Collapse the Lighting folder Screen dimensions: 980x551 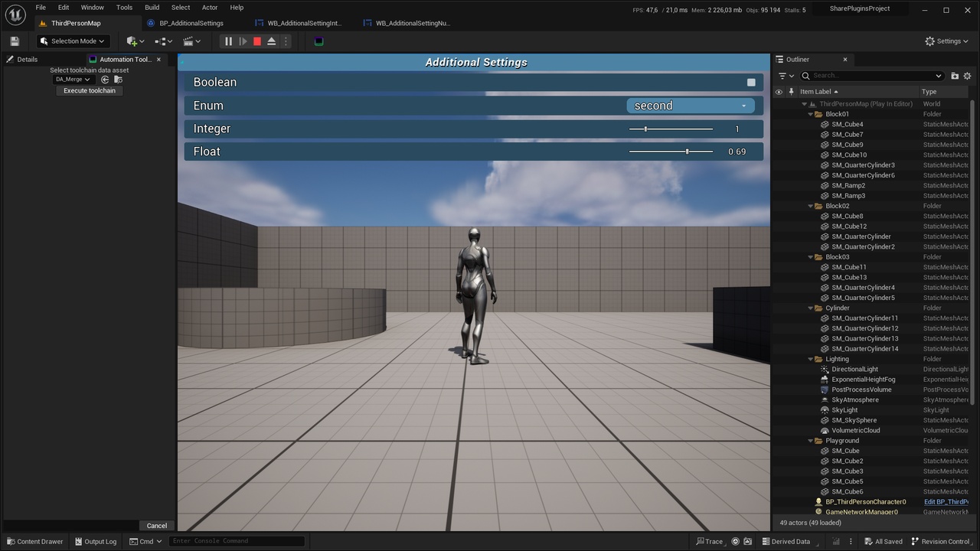coord(811,359)
